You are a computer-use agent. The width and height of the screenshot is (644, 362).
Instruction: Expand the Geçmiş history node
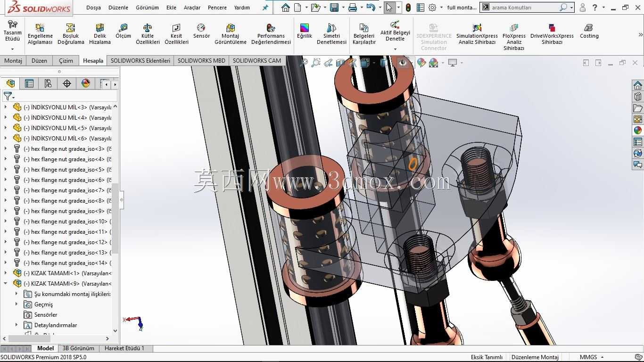click(x=17, y=304)
